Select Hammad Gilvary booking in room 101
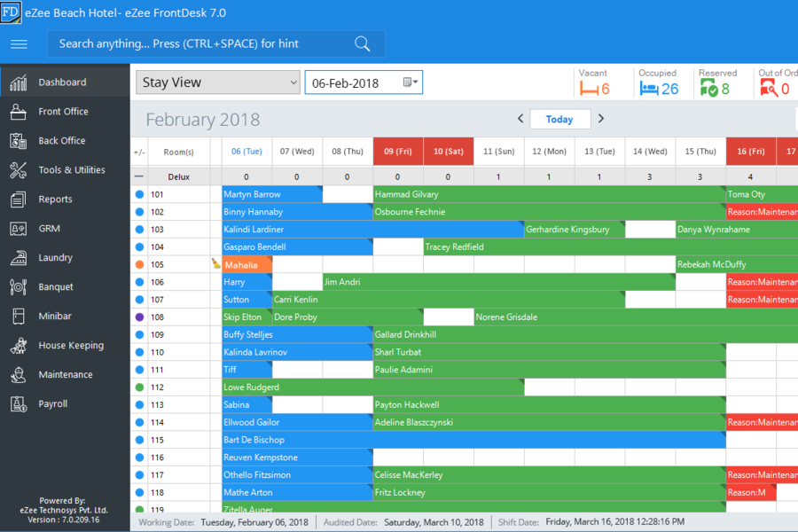This screenshot has height=532, width=798. 547,194
